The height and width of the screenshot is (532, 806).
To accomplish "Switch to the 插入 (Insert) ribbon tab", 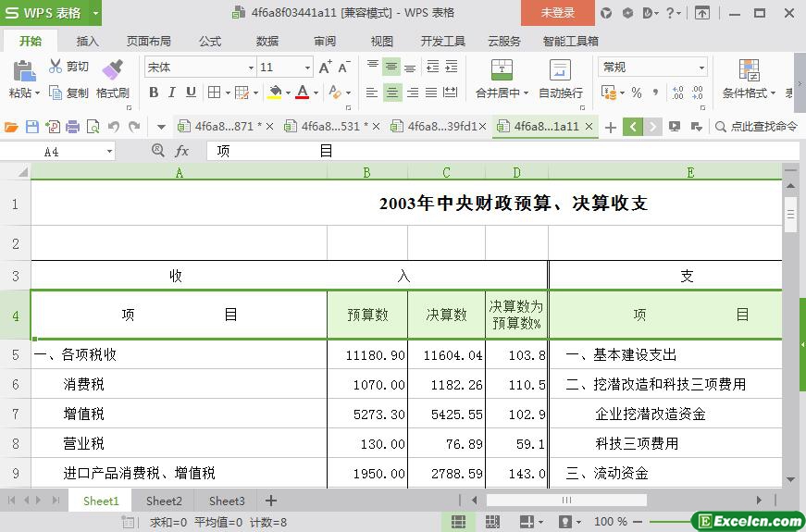I will coord(88,42).
